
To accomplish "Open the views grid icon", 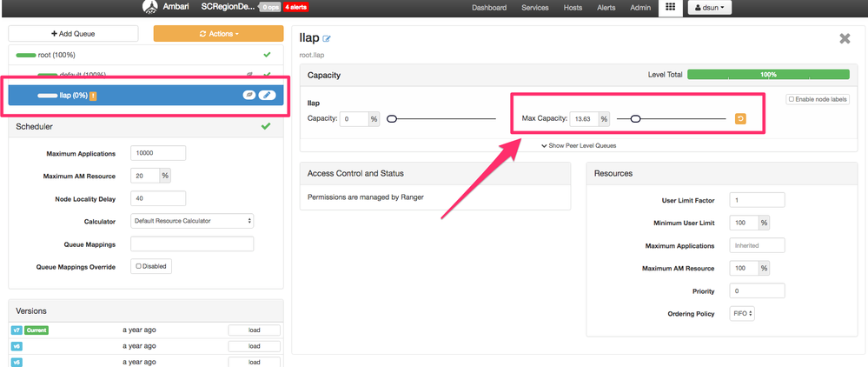I will pyautogui.click(x=671, y=8).
